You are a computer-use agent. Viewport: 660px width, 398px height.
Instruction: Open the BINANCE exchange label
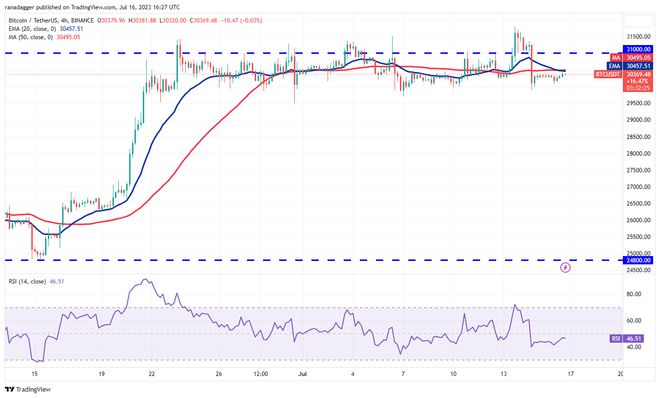tap(82, 20)
